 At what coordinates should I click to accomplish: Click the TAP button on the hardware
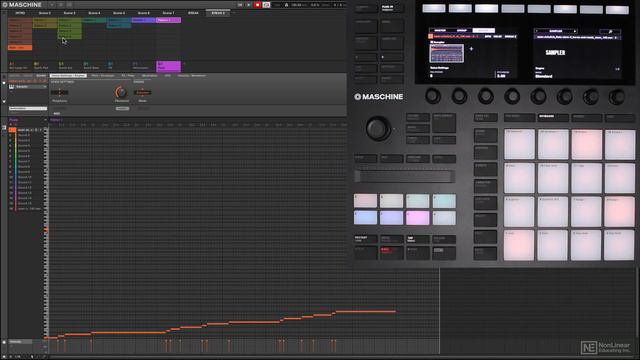pos(418,239)
